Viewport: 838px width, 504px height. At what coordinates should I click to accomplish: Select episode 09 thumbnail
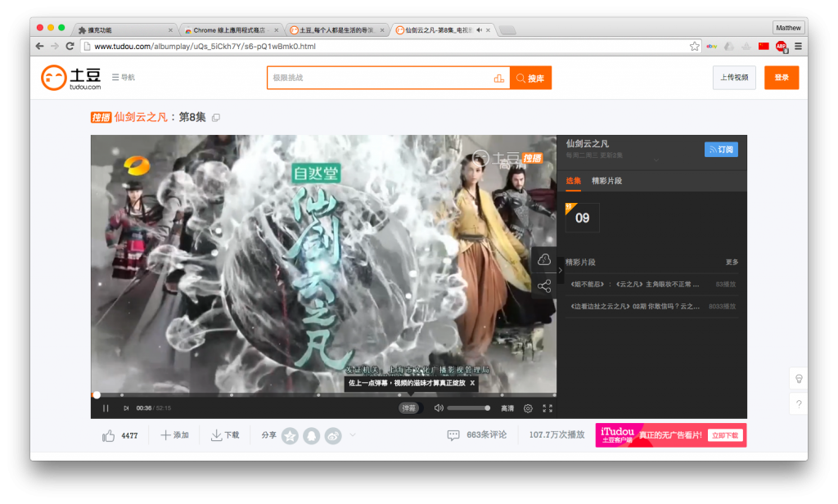pos(582,218)
